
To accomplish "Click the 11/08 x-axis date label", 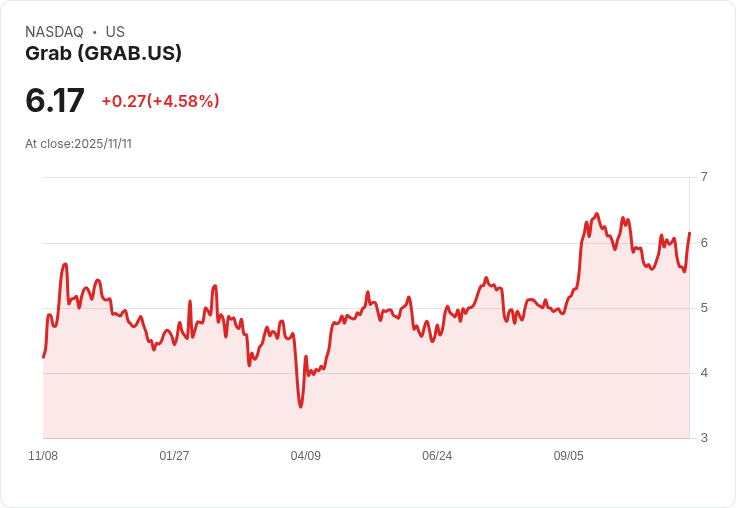I will tap(43, 456).
